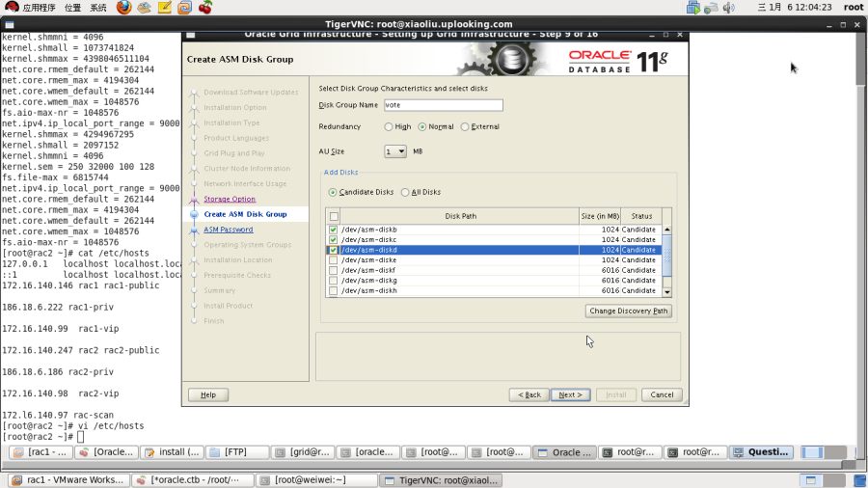The width and height of the screenshot is (868, 488).
Task: Open the notes editor icon in the top panel
Action: [x=164, y=7]
